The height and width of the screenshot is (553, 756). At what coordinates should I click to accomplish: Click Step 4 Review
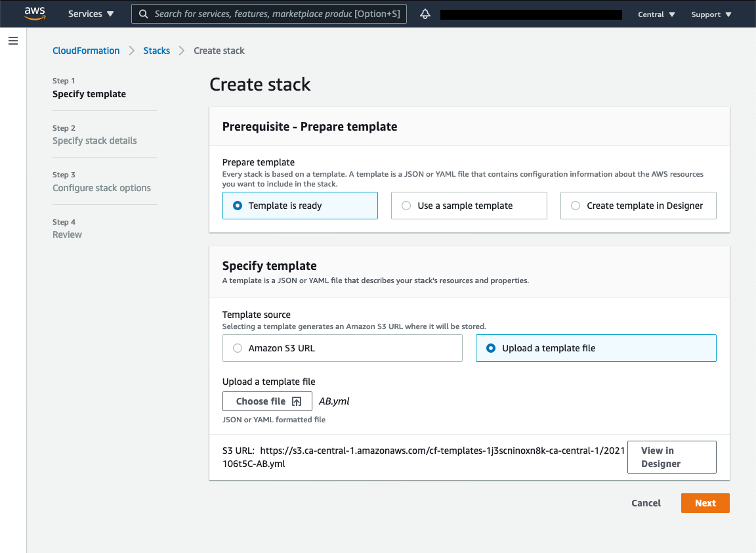coord(67,229)
